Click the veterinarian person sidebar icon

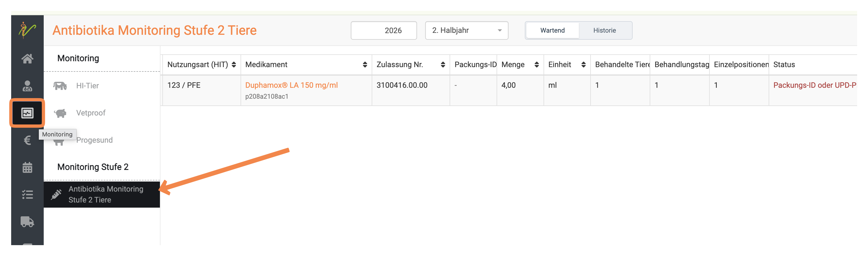pyautogui.click(x=27, y=86)
